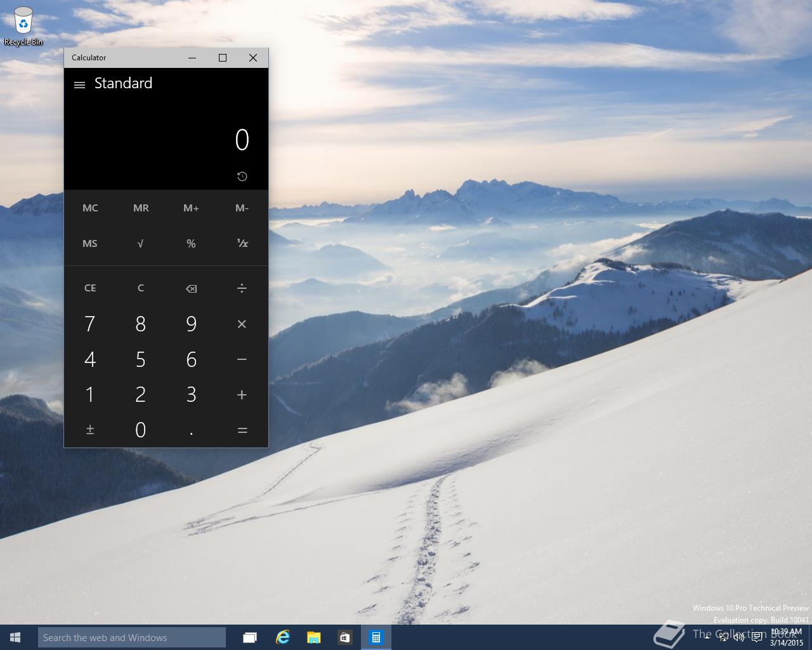
Task: Click the calculator display showing 0
Action: (x=242, y=140)
